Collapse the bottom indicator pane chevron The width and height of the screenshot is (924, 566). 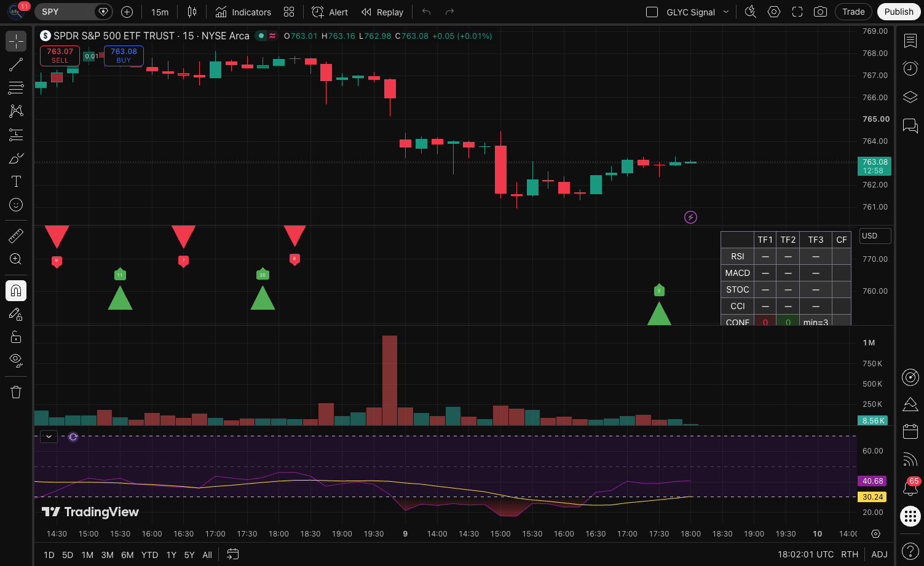pyautogui.click(x=49, y=437)
